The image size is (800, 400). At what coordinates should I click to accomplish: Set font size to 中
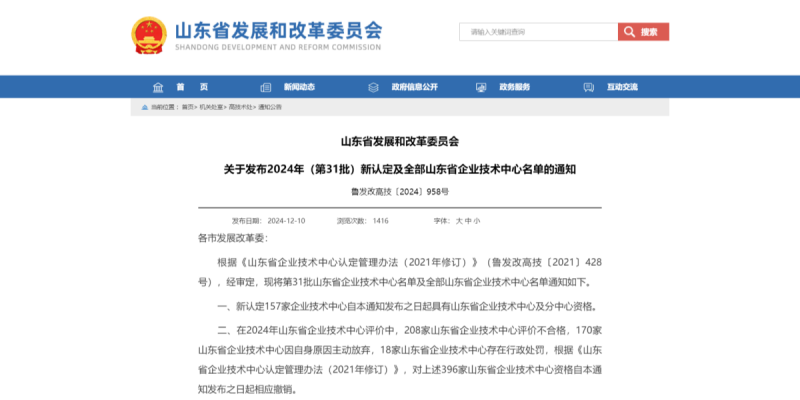tap(468, 221)
